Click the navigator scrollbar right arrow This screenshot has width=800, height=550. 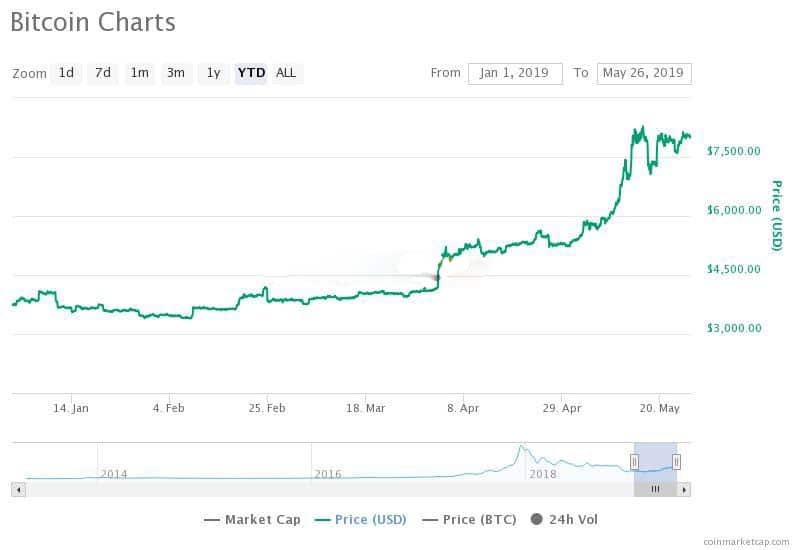(684, 489)
